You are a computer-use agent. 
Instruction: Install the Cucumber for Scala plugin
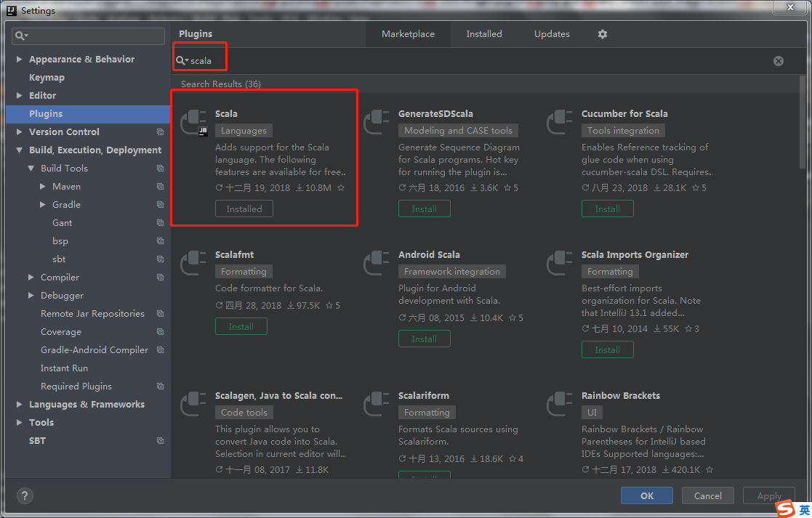click(x=607, y=209)
